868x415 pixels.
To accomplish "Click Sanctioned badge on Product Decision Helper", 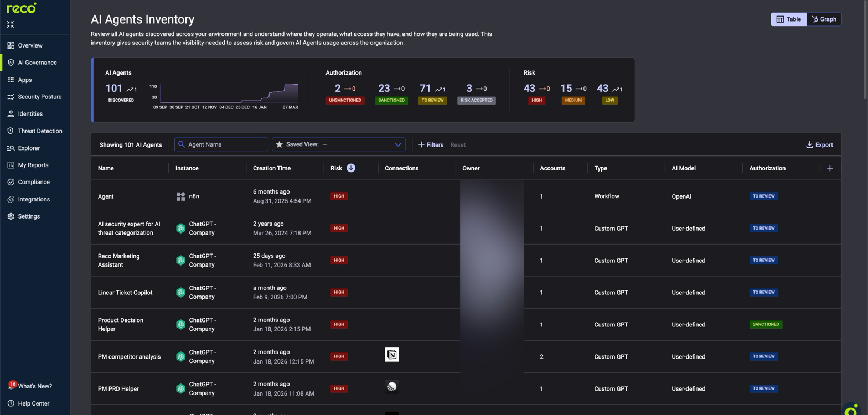I will tap(766, 324).
